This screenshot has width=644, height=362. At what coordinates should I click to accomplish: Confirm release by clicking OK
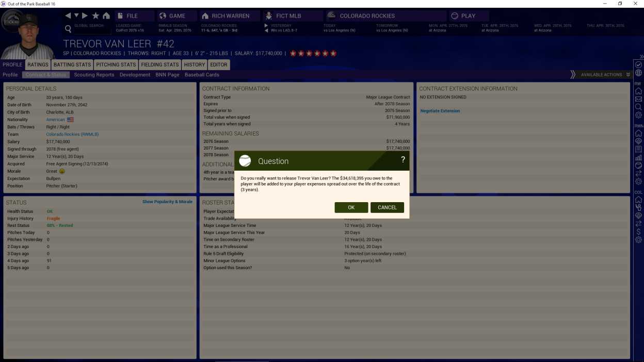(351, 207)
